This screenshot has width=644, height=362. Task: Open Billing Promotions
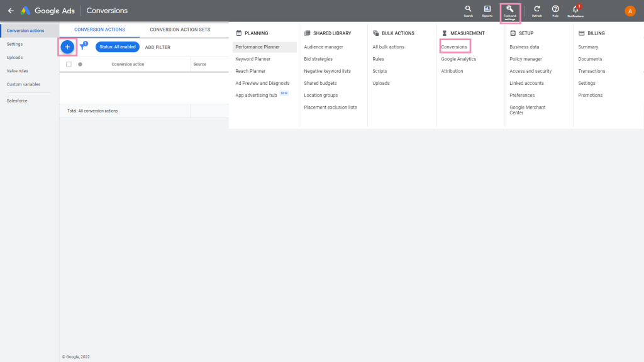tap(590, 96)
